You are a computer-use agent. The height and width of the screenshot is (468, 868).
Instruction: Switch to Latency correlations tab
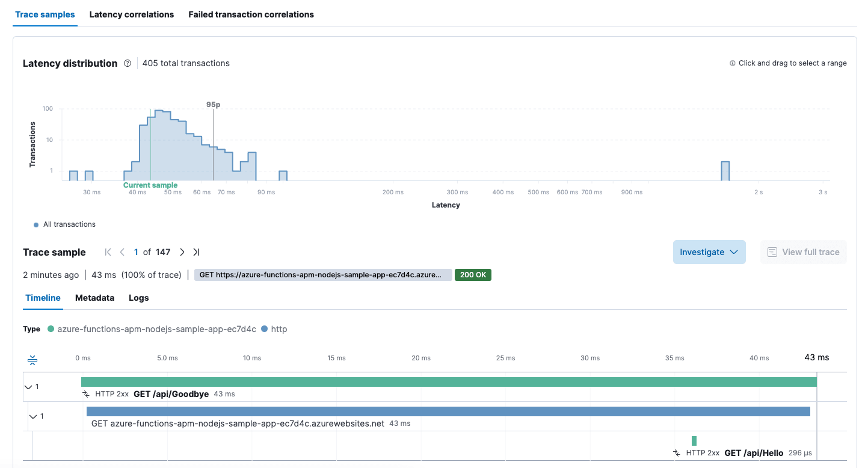132,14
